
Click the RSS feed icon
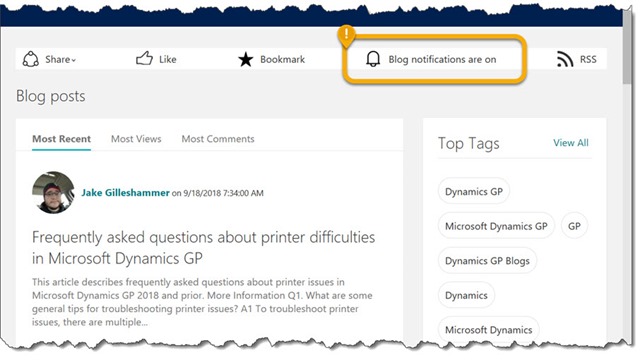(565, 60)
